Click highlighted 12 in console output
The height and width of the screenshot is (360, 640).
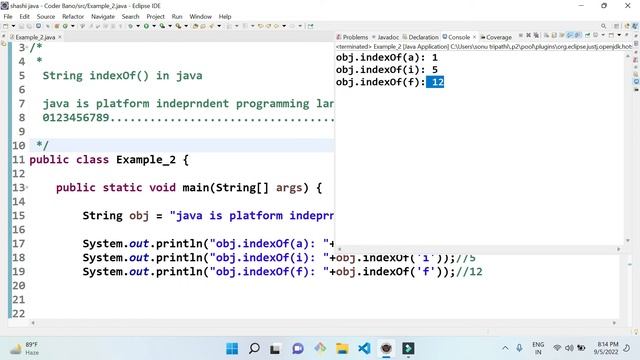point(435,82)
